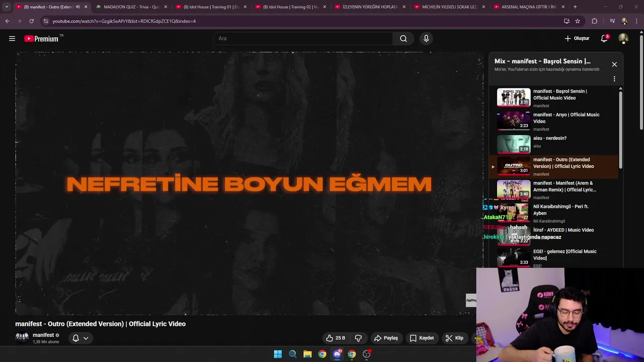Viewport: 644px width, 362px height.
Task: Toggle channel notification bell for manifest
Action: pos(75,338)
